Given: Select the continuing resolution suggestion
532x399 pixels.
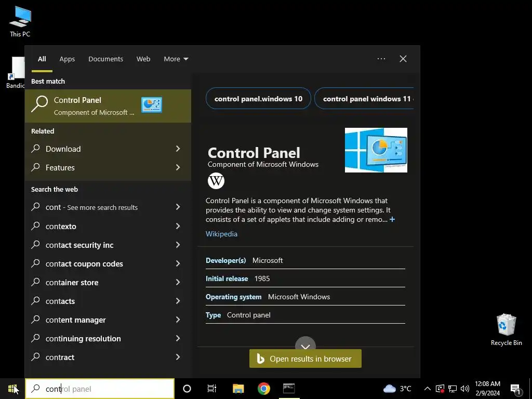Looking at the screenshot, I should coord(108,338).
